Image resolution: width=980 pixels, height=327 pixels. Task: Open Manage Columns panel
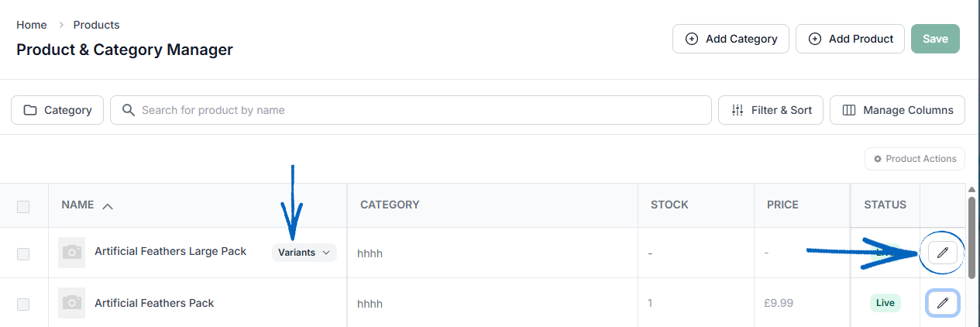pyautogui.click(x=897, y=110)
